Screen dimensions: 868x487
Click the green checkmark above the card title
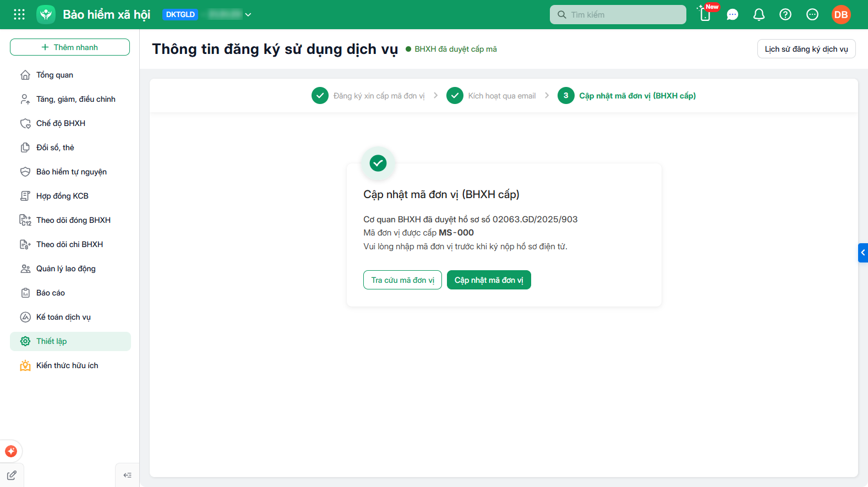[x=378, y=163]
